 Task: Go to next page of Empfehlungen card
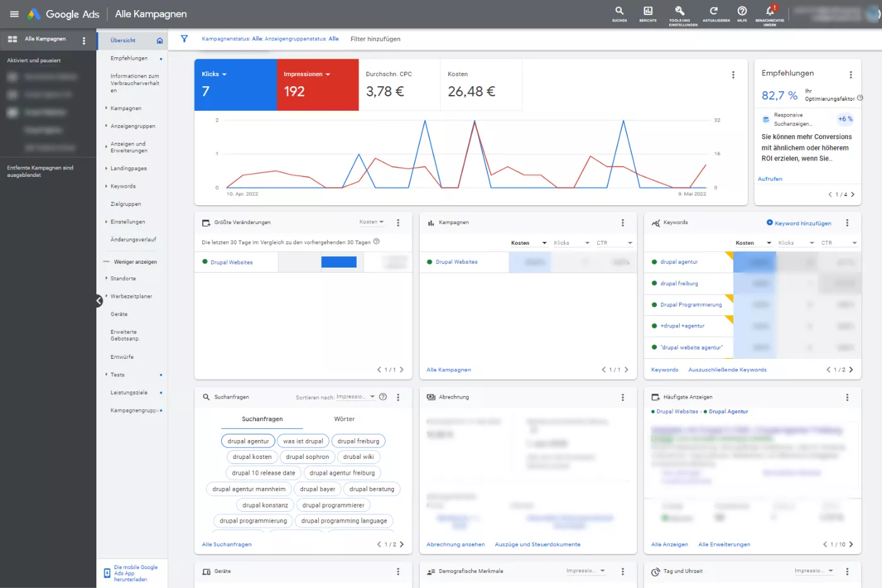[x=852, y=195]
